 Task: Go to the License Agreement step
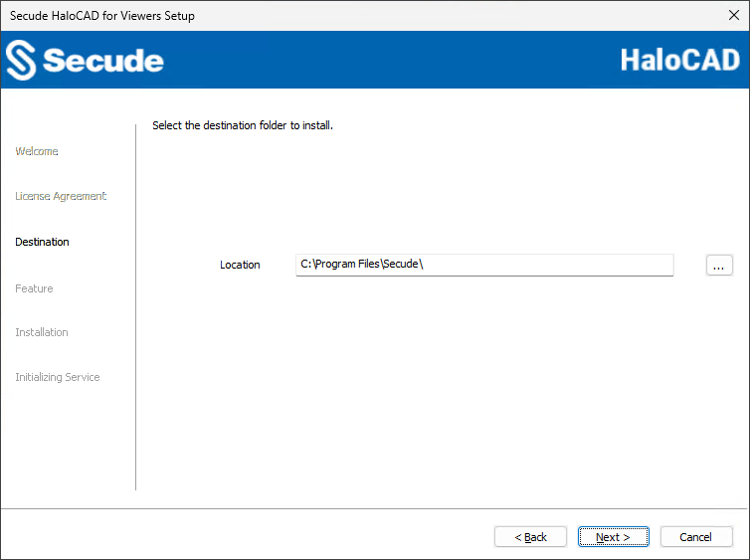click(x=61, y=196)
